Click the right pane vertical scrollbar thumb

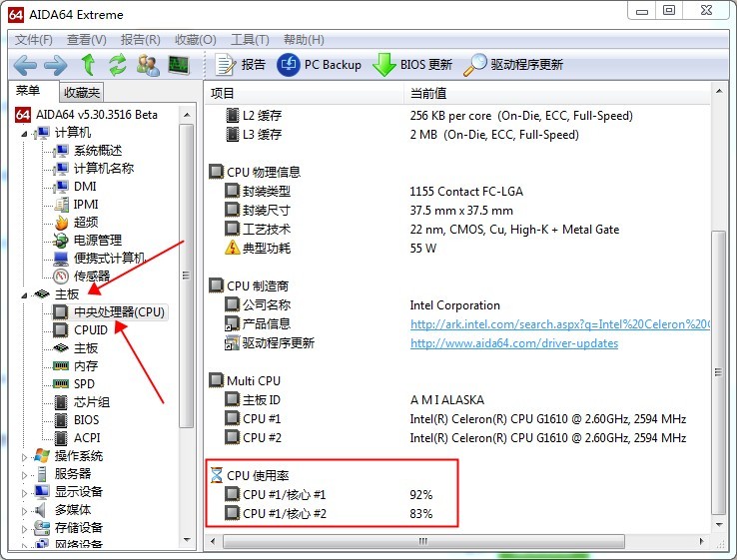pyautogui.click(x=718, y=372)
